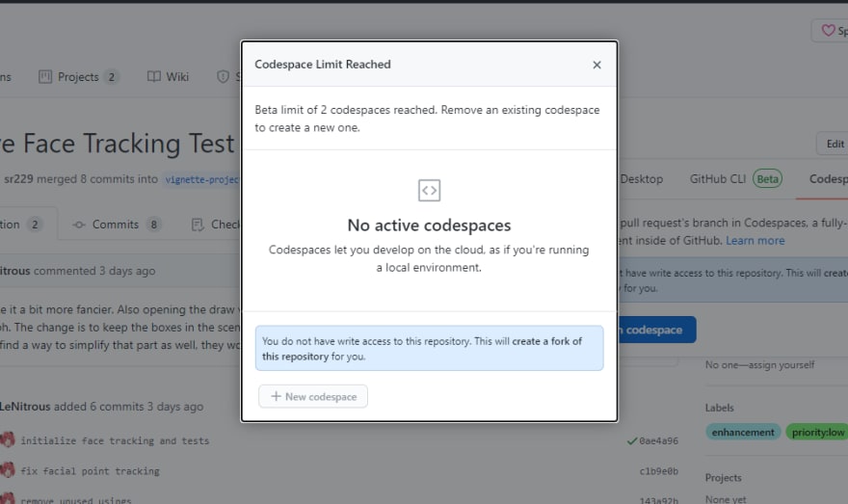Click the Labels sidebar heading

[719, 408]
